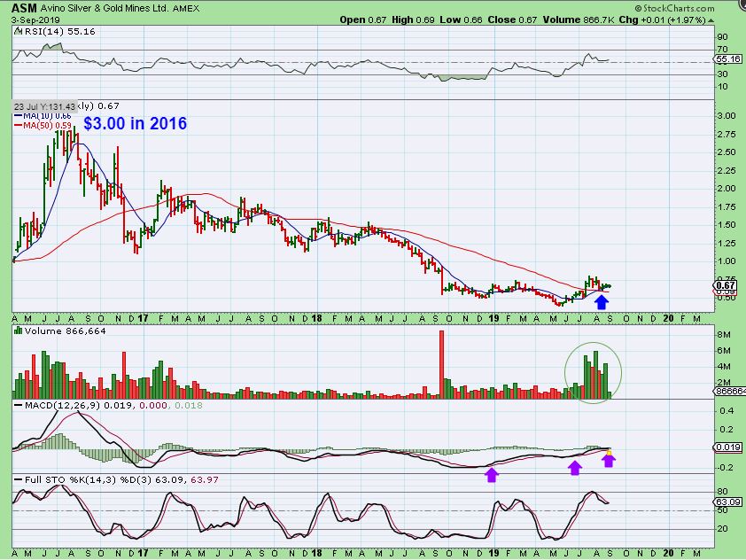The height and width of the screenshot is (560, 746).
Task: Click the 1.00 label on the price axis
Action: [x=726, y=261]
